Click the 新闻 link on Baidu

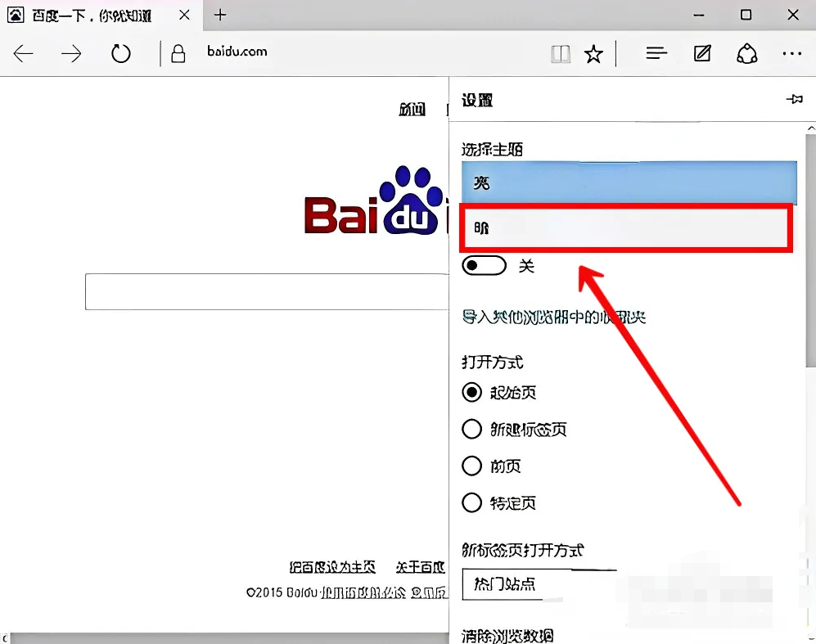click(412, 109)
